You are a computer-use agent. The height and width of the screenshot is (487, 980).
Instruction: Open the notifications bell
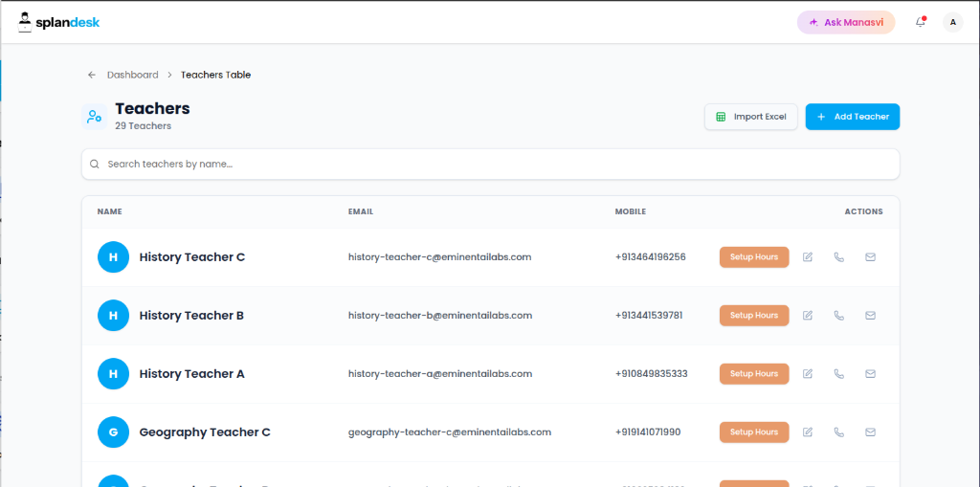coord(920,23)
